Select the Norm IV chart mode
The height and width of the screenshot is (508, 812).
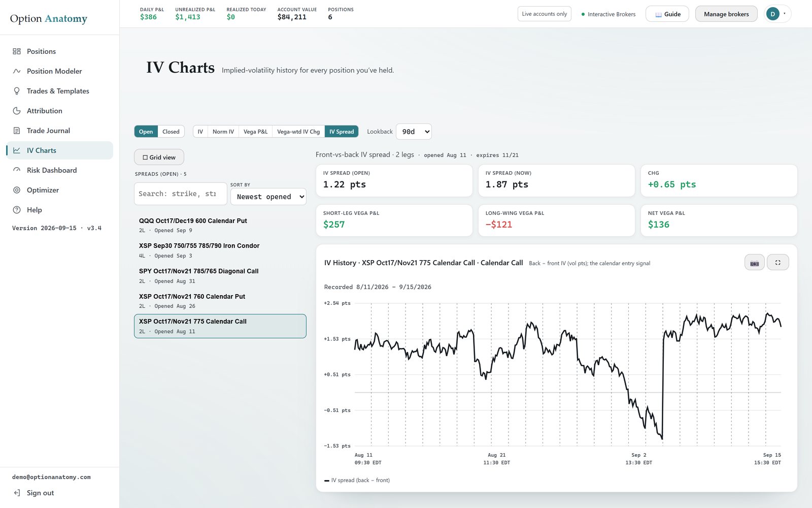223,132
